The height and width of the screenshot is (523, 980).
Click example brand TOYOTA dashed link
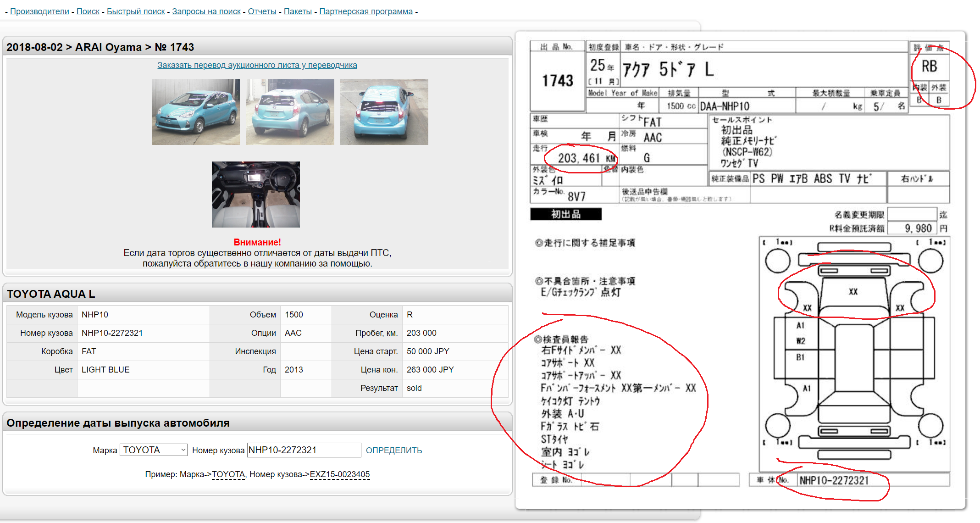[228, 474]
